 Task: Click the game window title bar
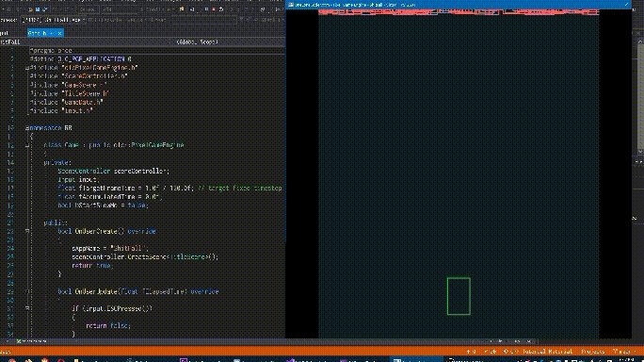[x=459, y=5]
